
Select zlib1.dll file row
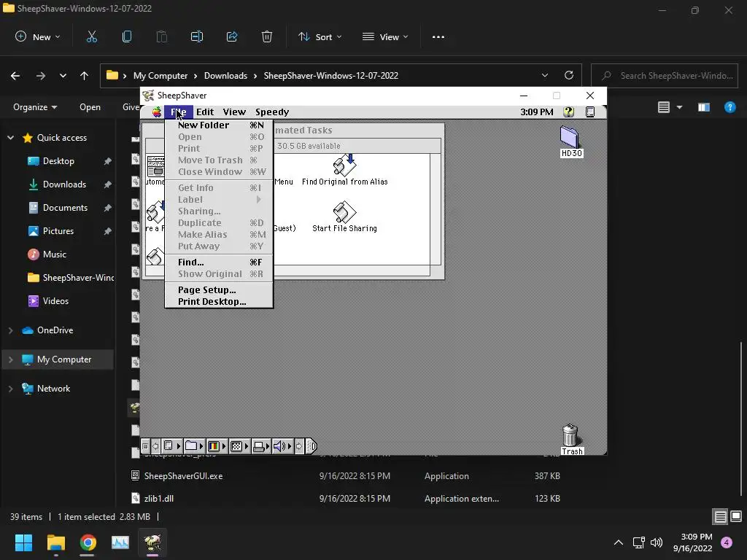pos(345,499)
